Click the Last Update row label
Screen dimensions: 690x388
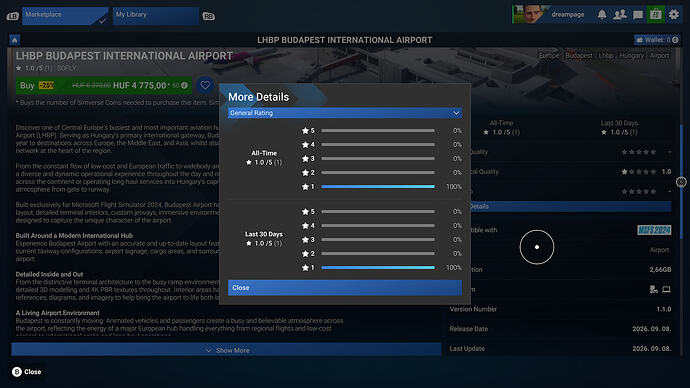click(x=467, y=349)
